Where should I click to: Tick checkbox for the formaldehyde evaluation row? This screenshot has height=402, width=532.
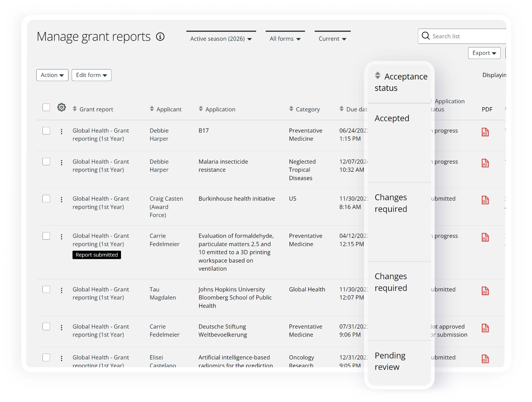point(46,236)
